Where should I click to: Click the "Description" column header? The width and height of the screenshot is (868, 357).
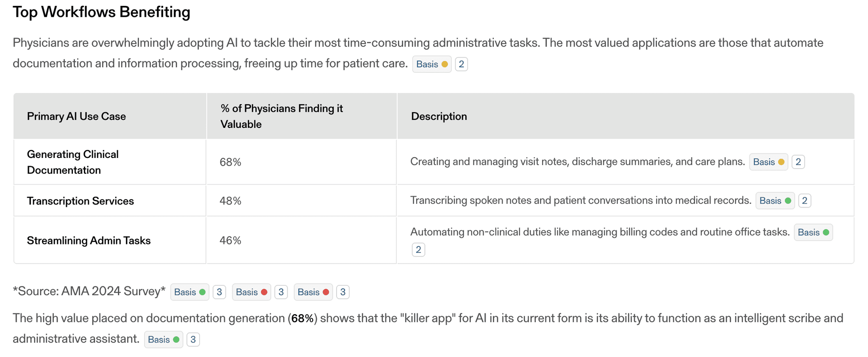coord(439,116)
